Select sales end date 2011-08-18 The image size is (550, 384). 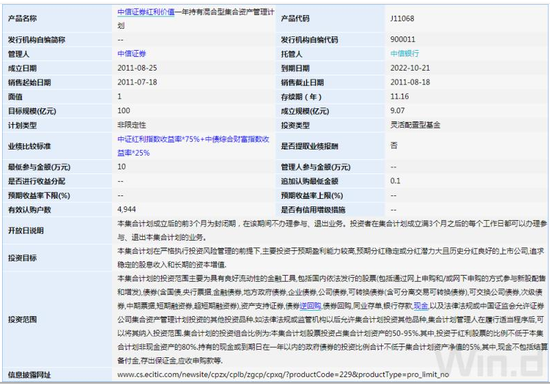click(x=410, y=82)
